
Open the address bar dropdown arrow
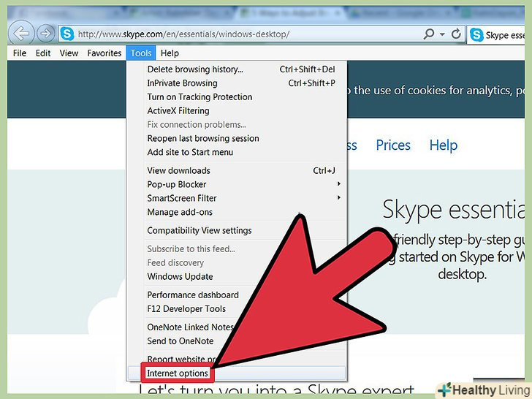(x=442, y=34)
